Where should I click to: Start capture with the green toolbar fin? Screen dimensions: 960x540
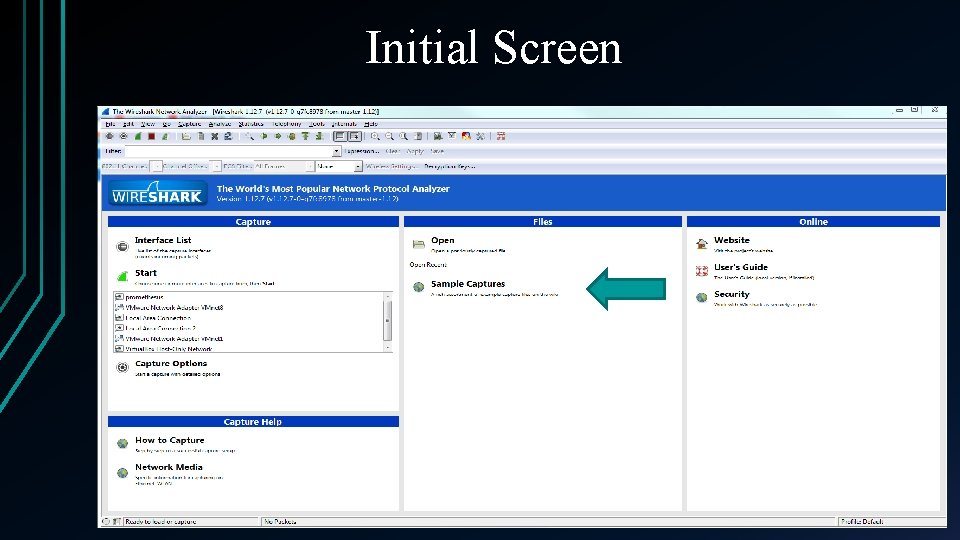(138, 137)
